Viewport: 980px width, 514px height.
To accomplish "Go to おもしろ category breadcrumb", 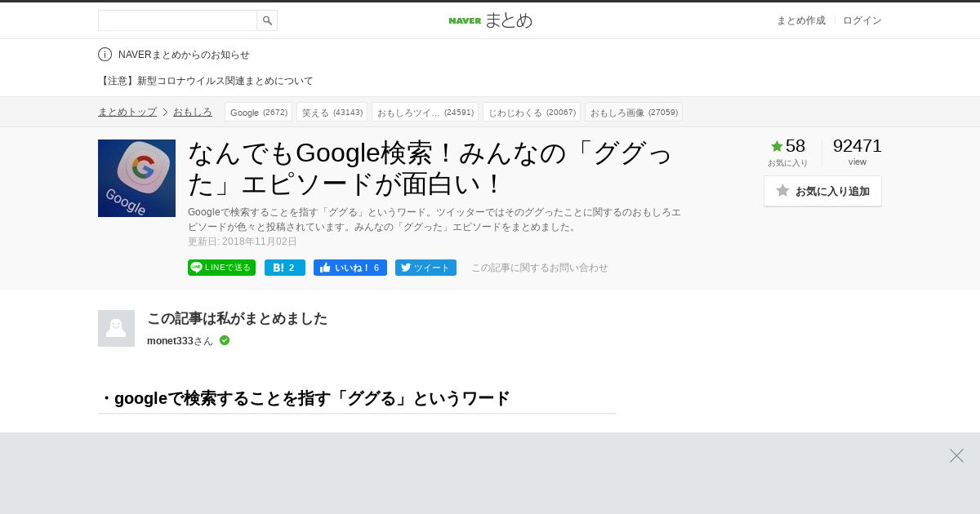I will tap(193, 112).
